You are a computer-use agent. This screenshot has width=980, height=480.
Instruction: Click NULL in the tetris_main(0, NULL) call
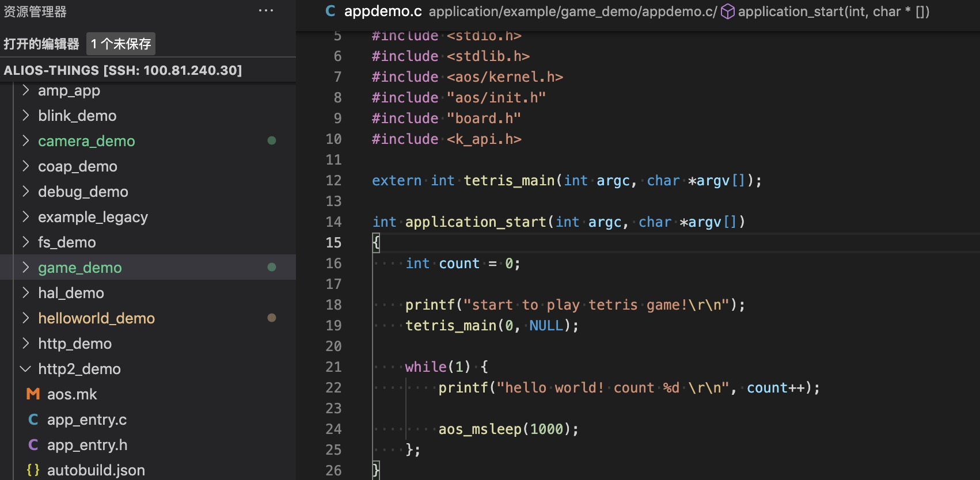click(x=546, y=326)
